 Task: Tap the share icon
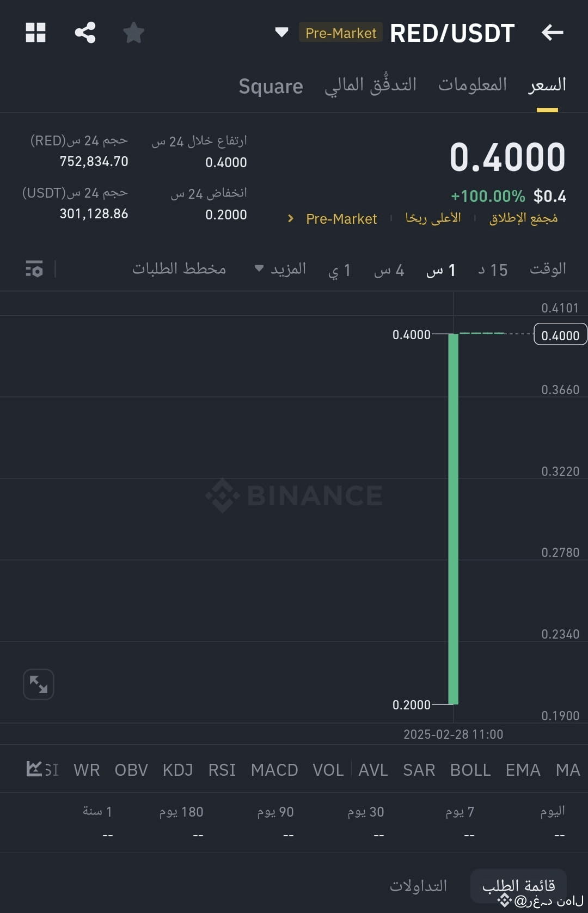coord(85,33)
